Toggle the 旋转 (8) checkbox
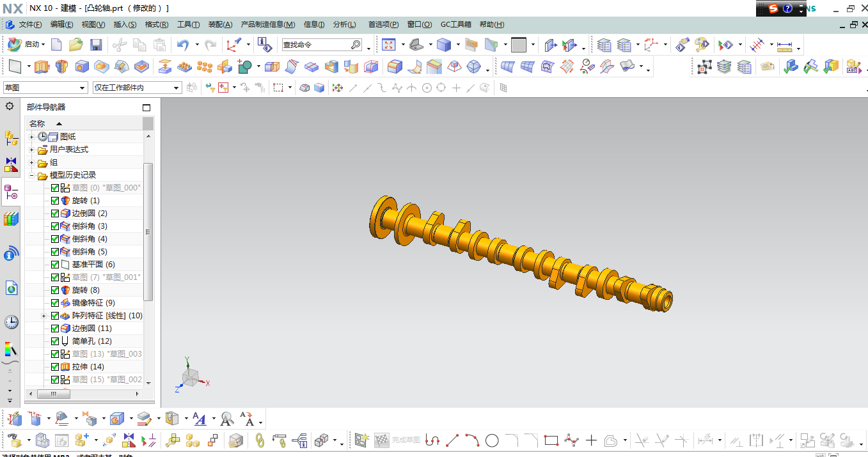 click(x=55, y=290)
